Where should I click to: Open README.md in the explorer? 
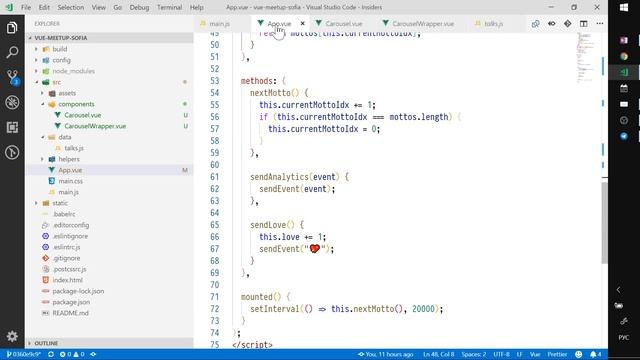(109, 313)
